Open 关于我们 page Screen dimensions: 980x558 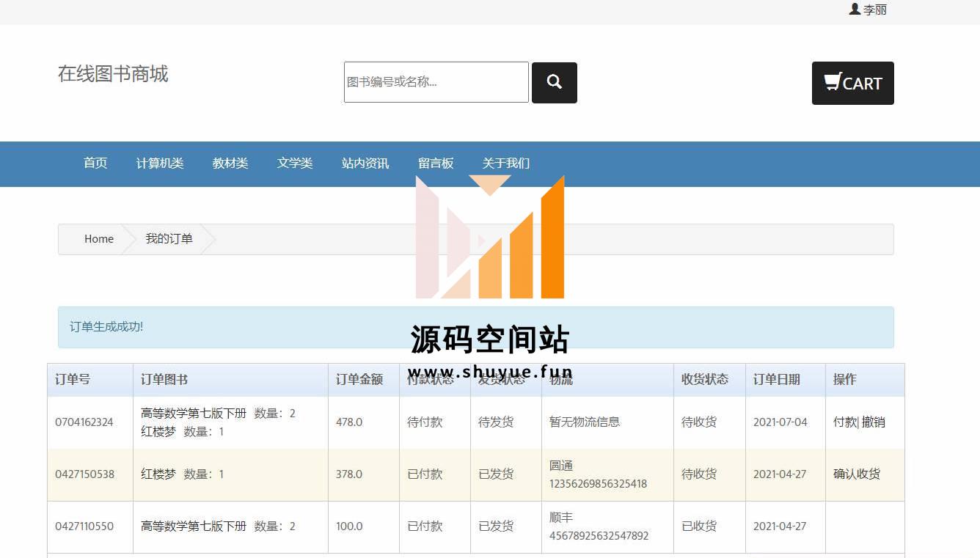click(x=505, y=164)
